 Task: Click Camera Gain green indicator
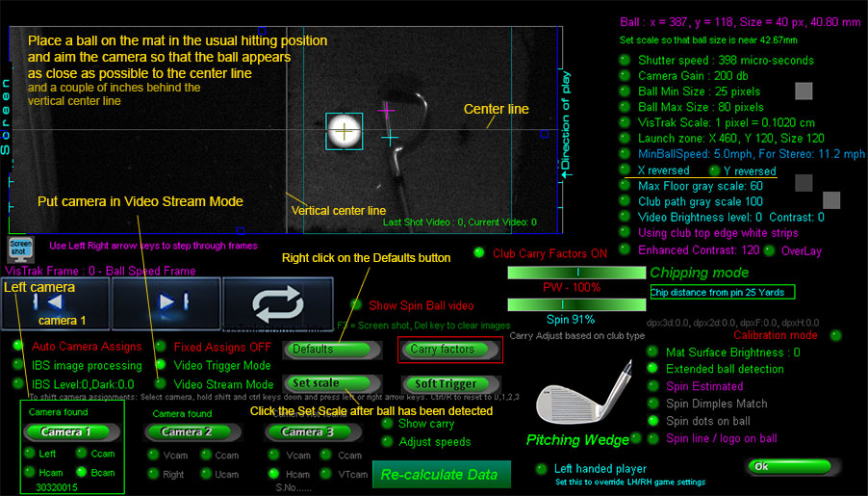(x=625, y=75)
